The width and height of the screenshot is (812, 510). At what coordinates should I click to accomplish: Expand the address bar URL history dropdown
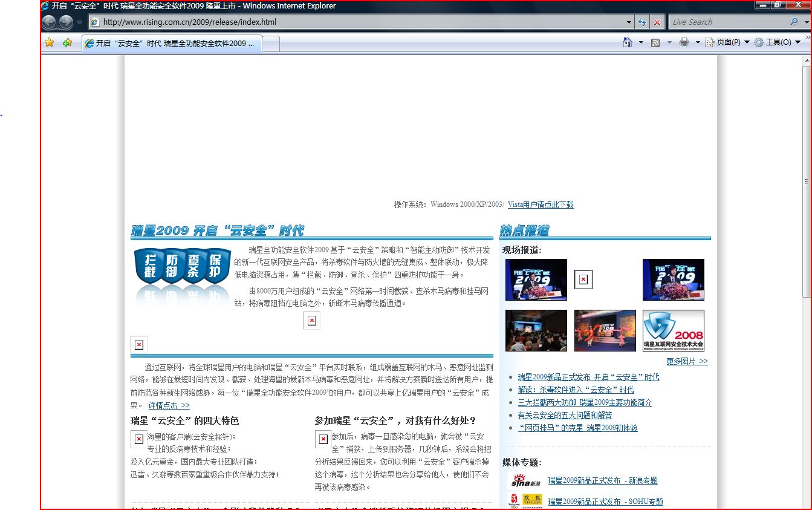(x=629, y=22)
